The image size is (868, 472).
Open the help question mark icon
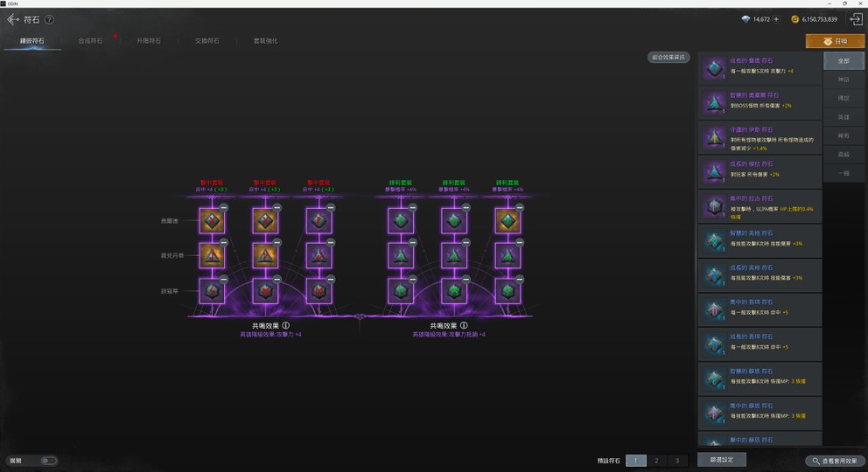click(49, 19)
